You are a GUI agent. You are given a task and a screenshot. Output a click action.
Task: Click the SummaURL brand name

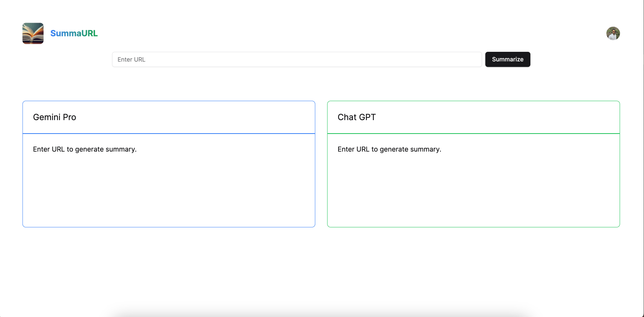pyautogui.click(x=74, y=33)
